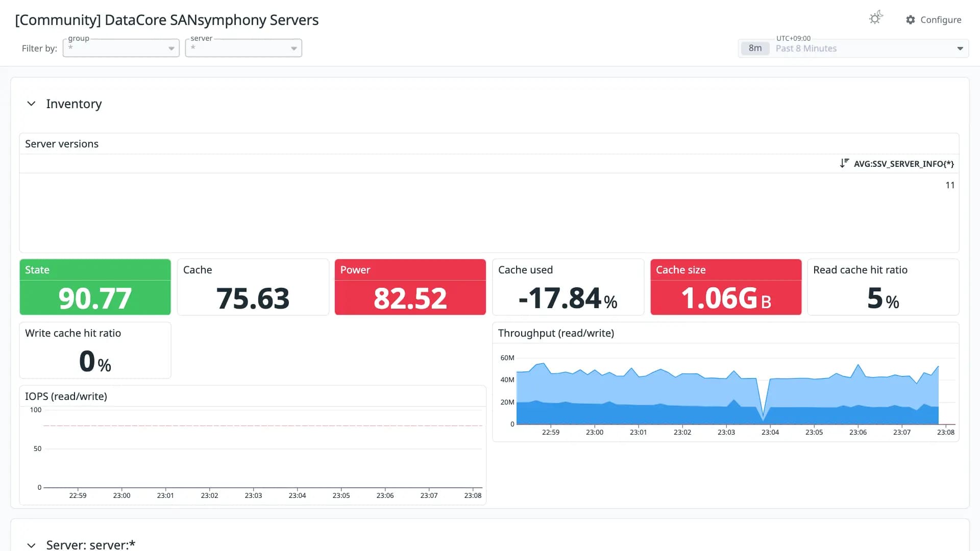Click the 22:59 label on IOPS chart axis
Screen dimensions: 980x551
pos(78,495)
